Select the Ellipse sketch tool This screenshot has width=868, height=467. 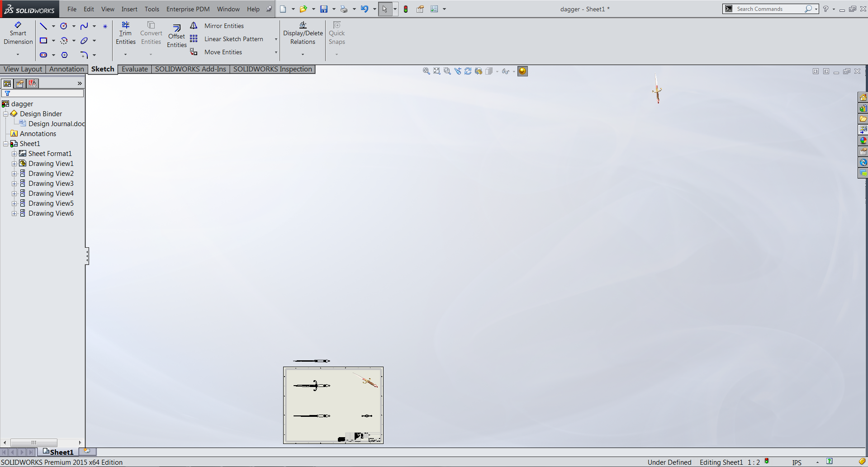[84, 41]
